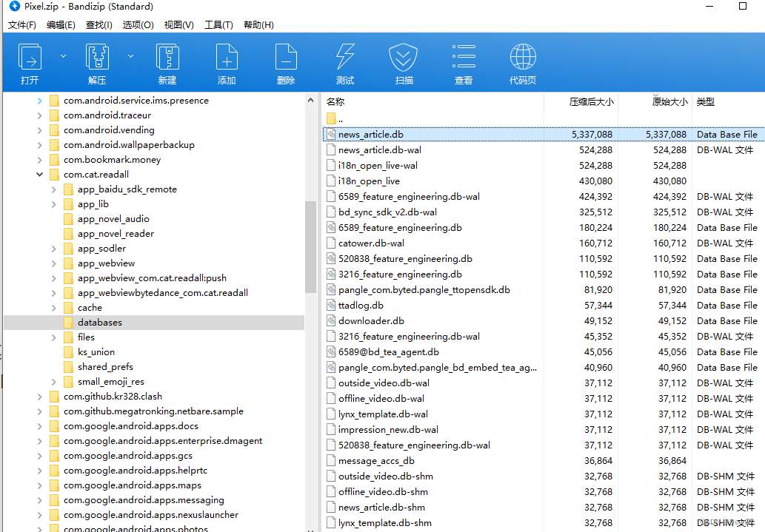765x532 pixels.
Task: Open the dropdown arrow next to Open (打开)
Action: click(64, 56)
